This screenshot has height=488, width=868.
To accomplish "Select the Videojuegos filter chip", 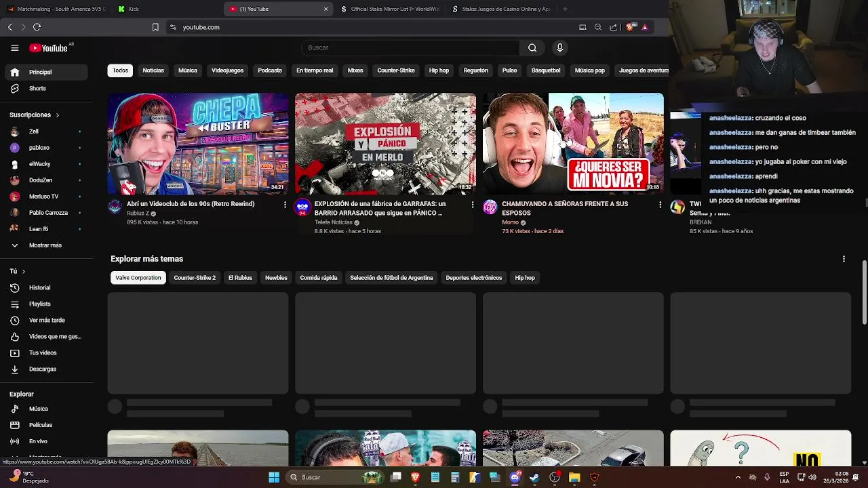I will [227, 70].
